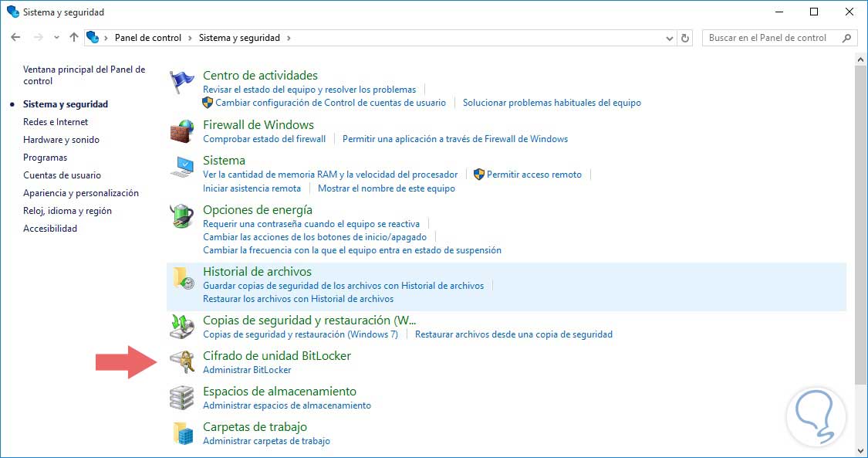The image size is (868, 458).
Task: Open the Historial de archivos heading
Action: click(x=257, y=271)
